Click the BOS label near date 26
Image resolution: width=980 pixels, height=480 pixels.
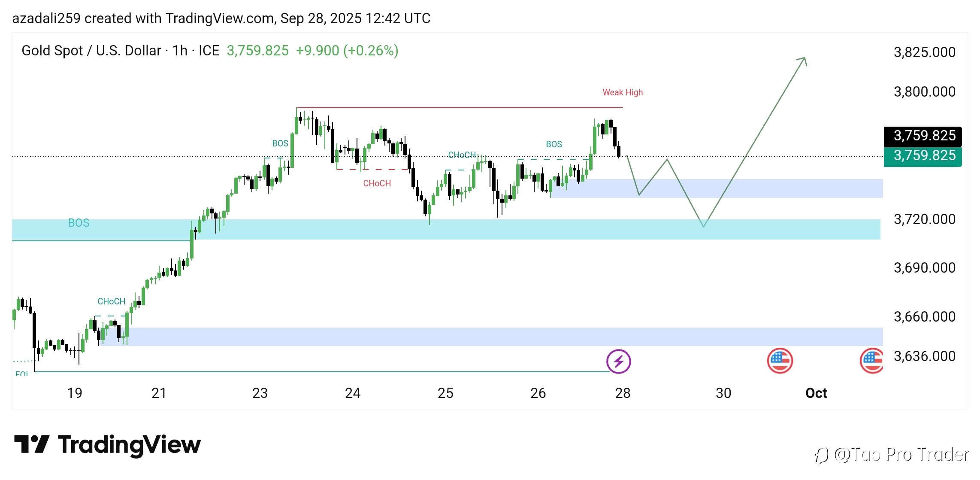point(554,144)
